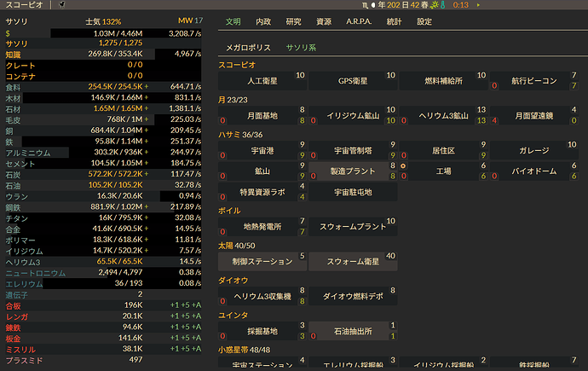Click the temperature thermometer icon
This screenshot has height=371, width=588.
[444, 5]
